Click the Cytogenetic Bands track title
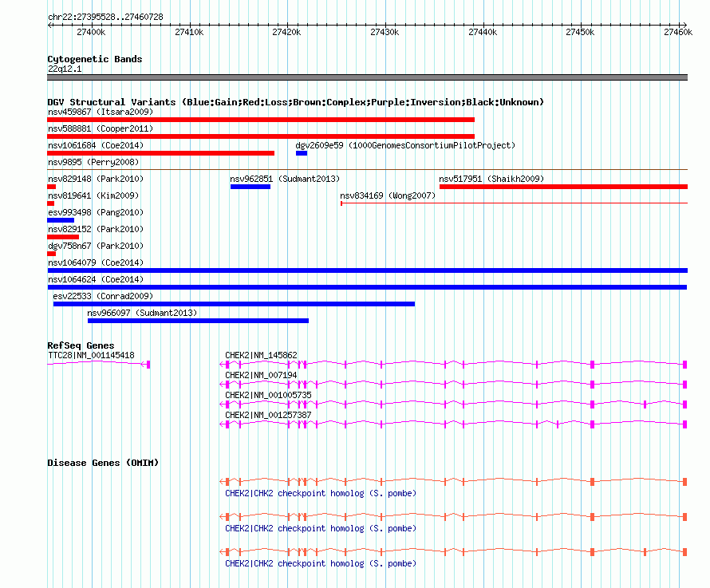 (x=95, y=59)
